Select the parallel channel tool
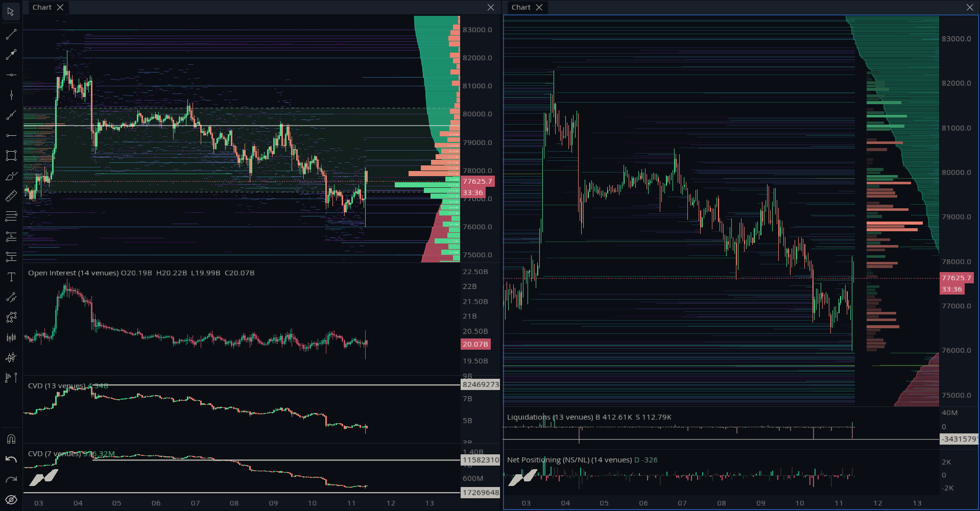Screen dimensions: 980x511 (x=11, y=297)
